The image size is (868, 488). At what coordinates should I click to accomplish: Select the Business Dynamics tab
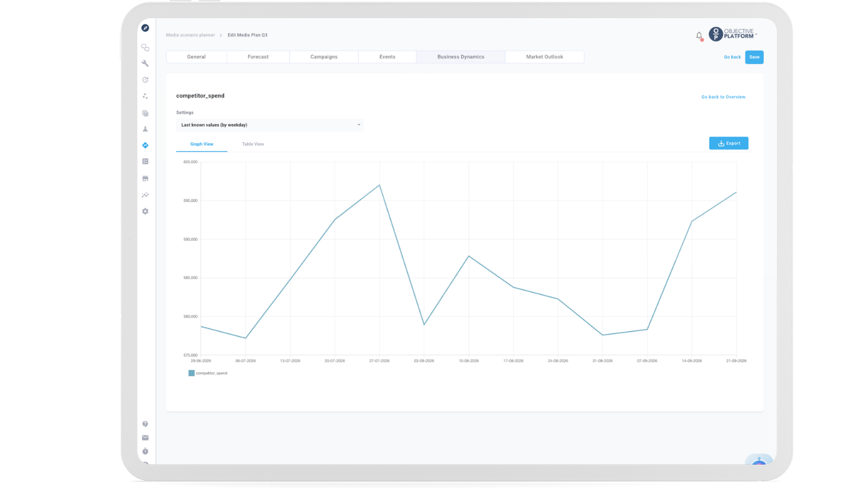tap(461, 57)
